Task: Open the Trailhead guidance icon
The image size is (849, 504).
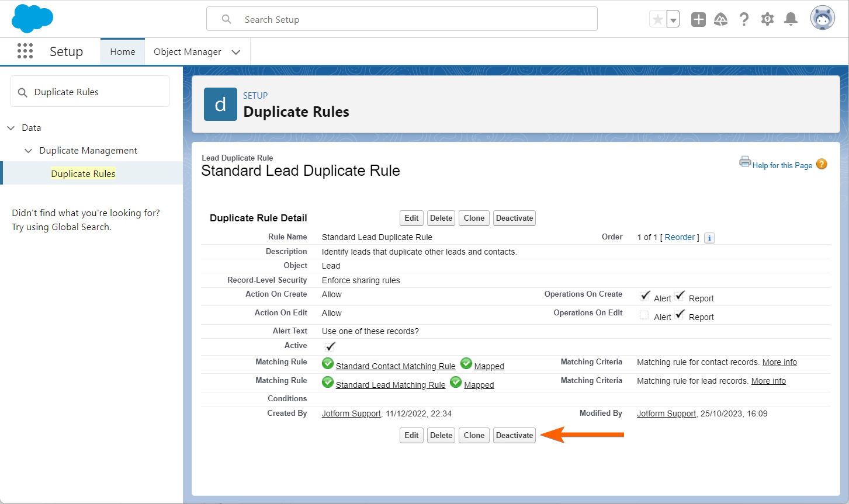Action: tap(721, 20)
